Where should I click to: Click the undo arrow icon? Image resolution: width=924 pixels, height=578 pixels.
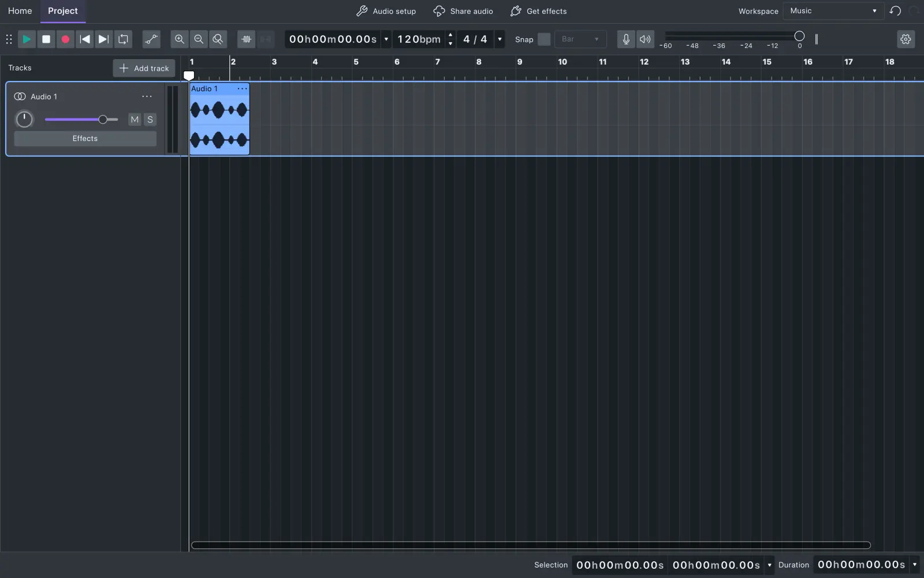point(895,11)
